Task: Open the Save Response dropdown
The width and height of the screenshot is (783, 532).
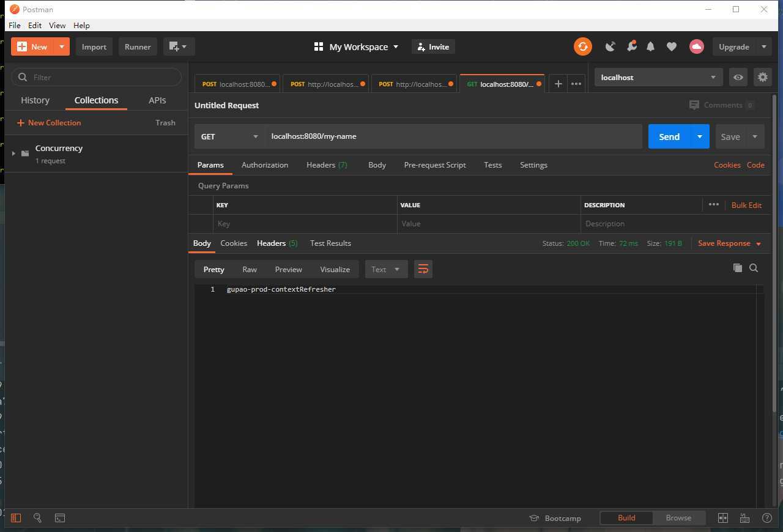Action: (729, 243)
